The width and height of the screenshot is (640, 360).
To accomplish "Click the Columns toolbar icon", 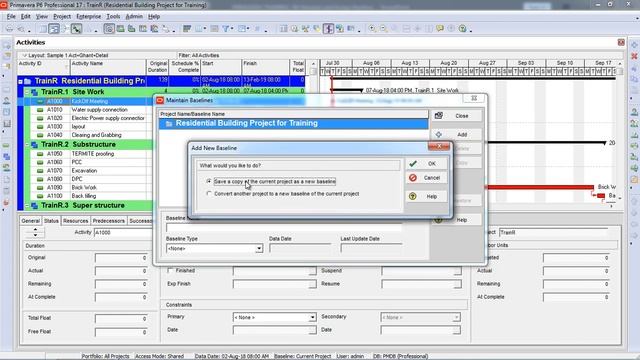I will [x=199, y=29].
